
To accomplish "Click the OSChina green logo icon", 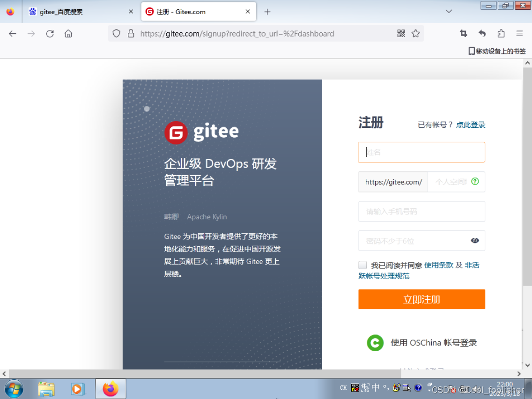I will point(375,343).
